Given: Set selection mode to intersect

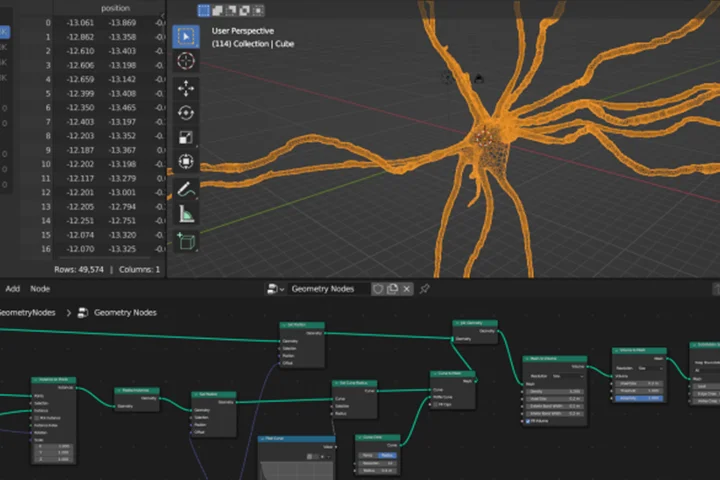Looking at the screenshot, I should pos(259,10).
